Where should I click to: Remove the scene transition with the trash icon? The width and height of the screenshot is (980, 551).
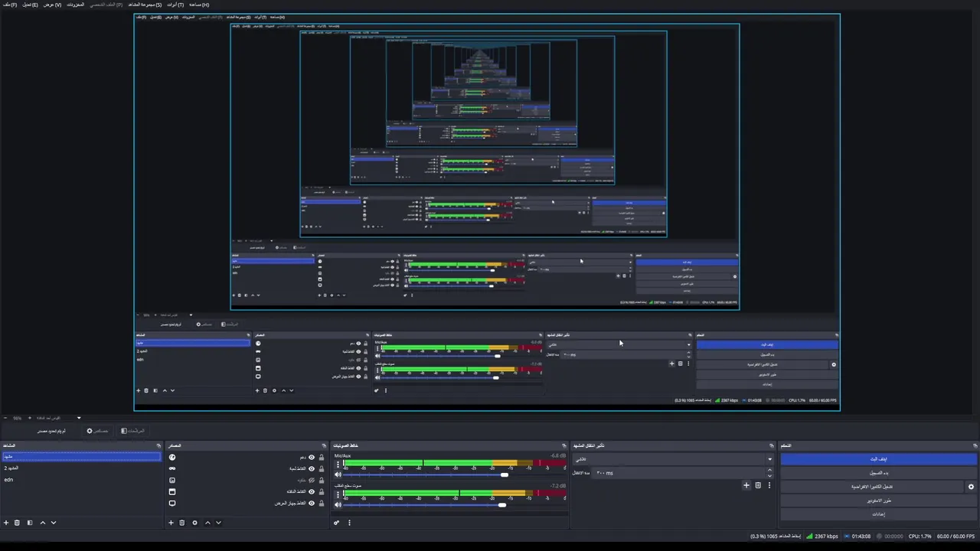(x=758, y=485)
